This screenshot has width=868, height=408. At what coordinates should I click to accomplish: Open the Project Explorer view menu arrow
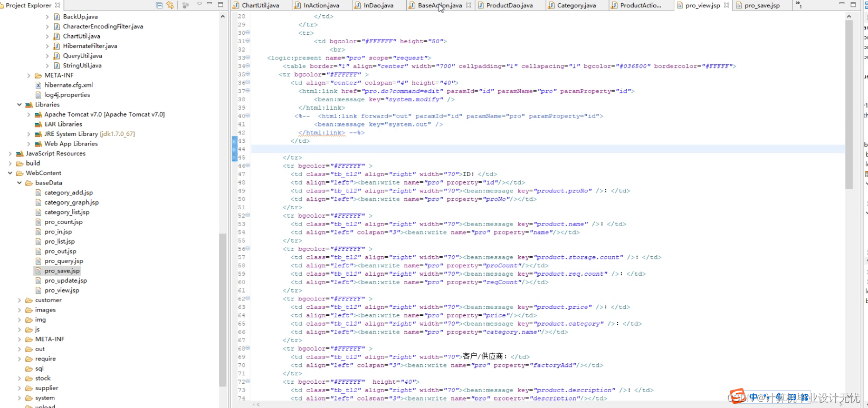[x=199, y=4]
